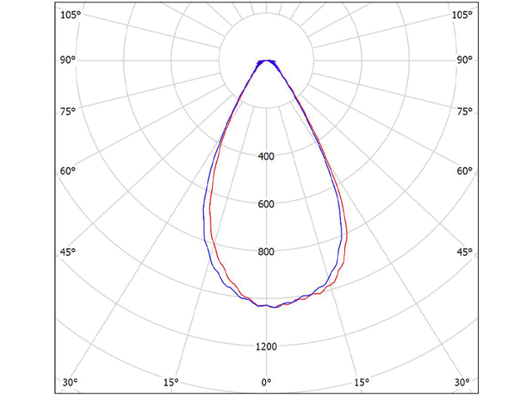Click the 105° label at top left
Image resolution: width=532 pixels, height=397 pixels.
[x=71, y=16]
